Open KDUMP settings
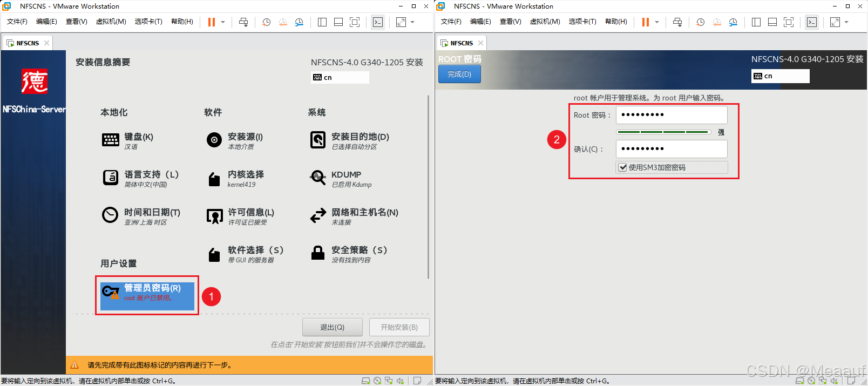Image resolution: width=868 pixels, height=386 pixels. [341, 179]
